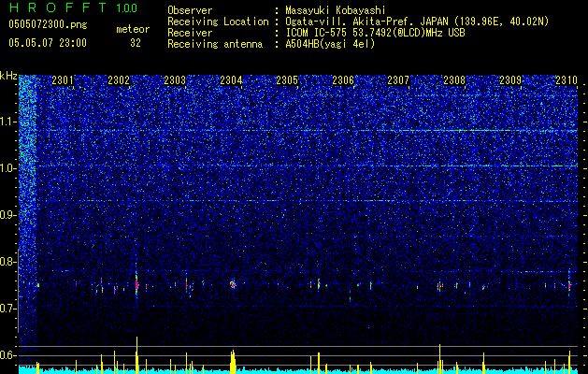The image size is (588, 374).
Task: Click the date stamp 05.05.07 23:00
Action: pyautogui.click(x=48, y=43)
